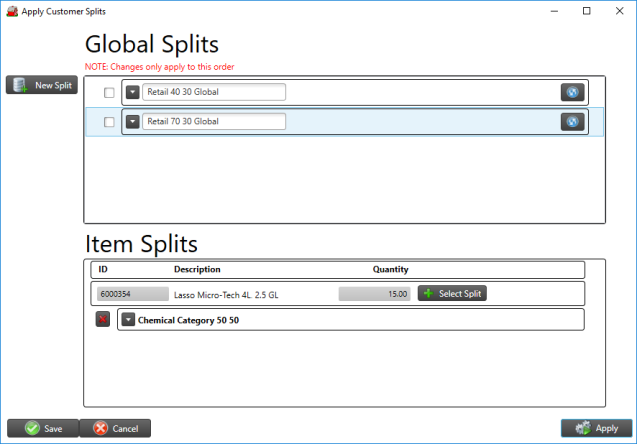Click the item ID field 6000354
This screenshot has width=637, height=444.
pyautogui.click(x=132, y=294)
